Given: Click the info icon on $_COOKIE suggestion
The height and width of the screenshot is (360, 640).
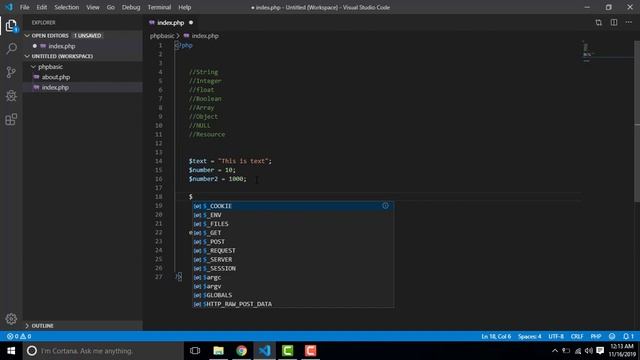Looking at the screenshot, I should tap(385, 206).
